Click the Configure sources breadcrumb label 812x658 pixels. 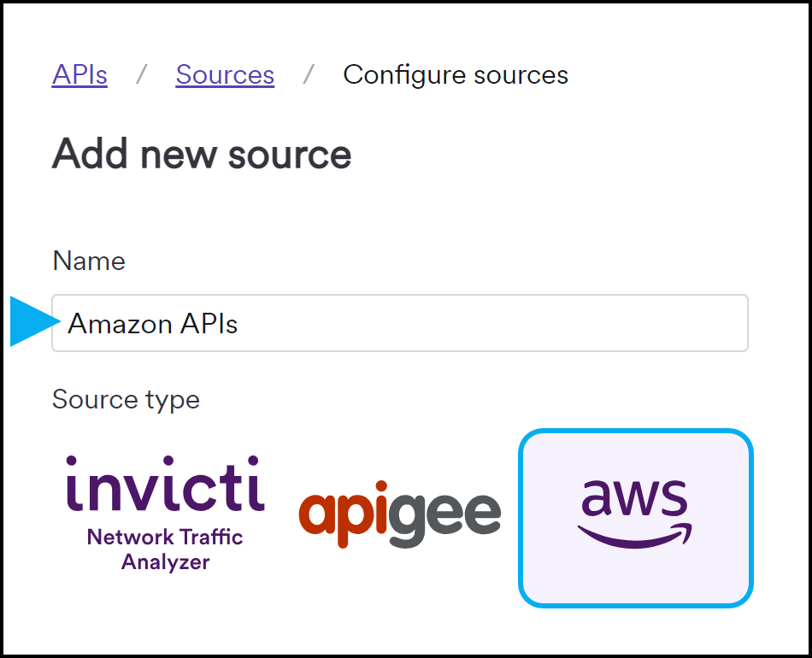pos(455,75)
